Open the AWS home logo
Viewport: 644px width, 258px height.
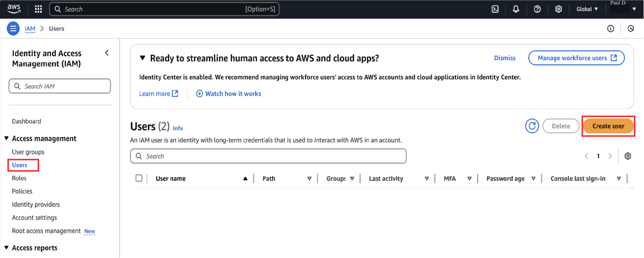point(14,9)
